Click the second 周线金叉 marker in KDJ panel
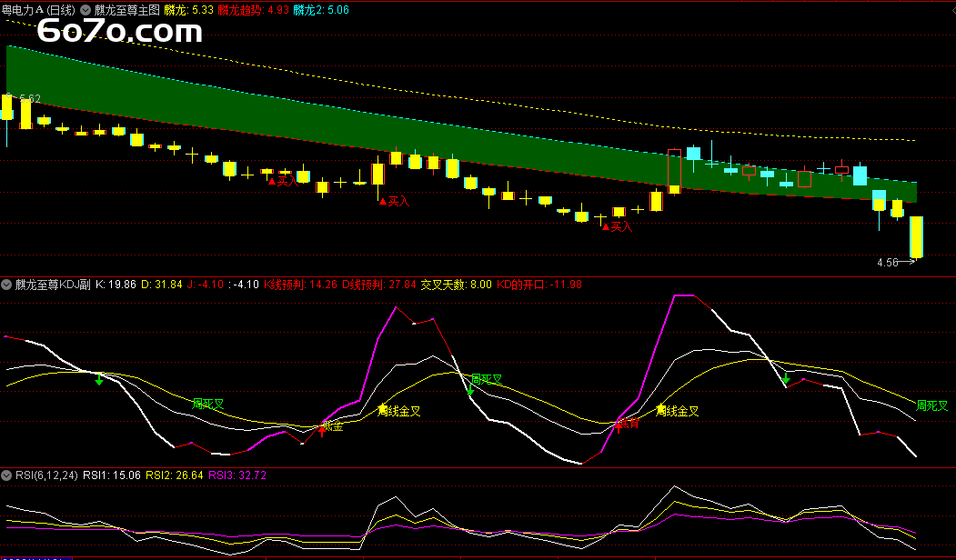The width and height of the screenshot is (956, 560). (x=677, y=411)
